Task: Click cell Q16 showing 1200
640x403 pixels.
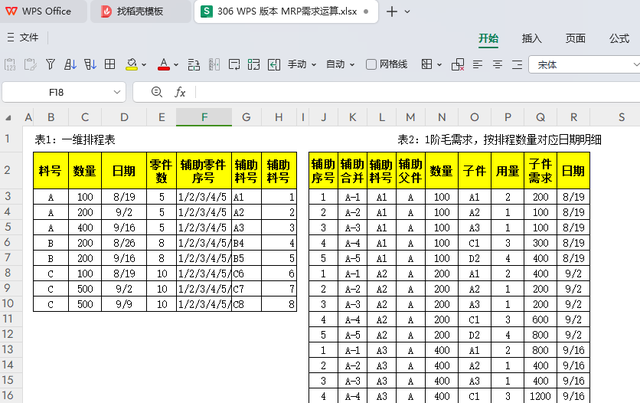Action: (x=540, y=396)
